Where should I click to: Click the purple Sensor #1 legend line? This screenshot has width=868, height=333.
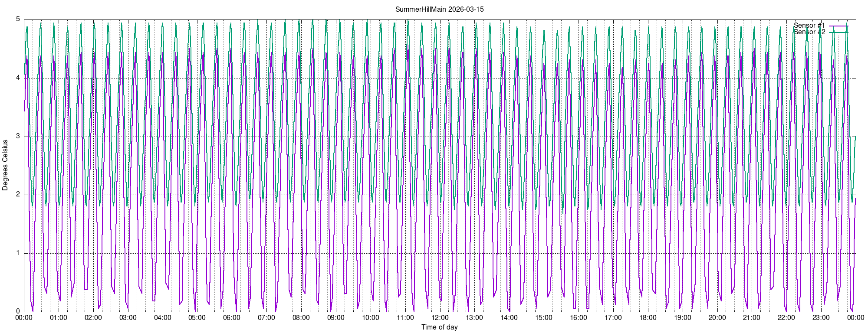838,26
